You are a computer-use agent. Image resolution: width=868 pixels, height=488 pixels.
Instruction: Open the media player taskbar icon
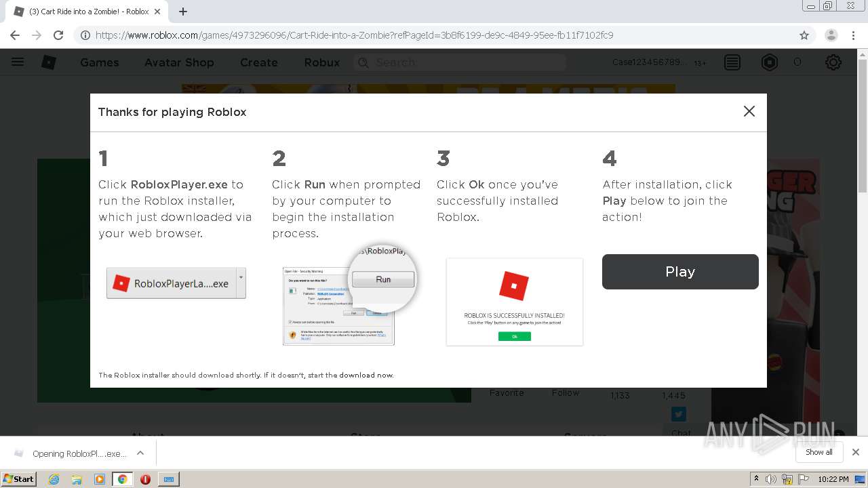click(x=100, y=479)
